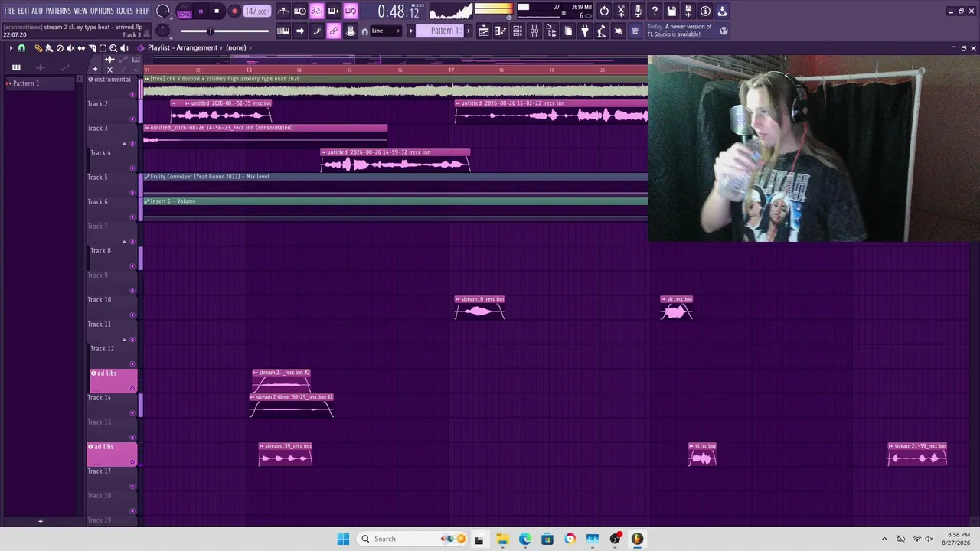Select the playlist Paint brush tool
The image size is (980, 551).
(49, 48)
